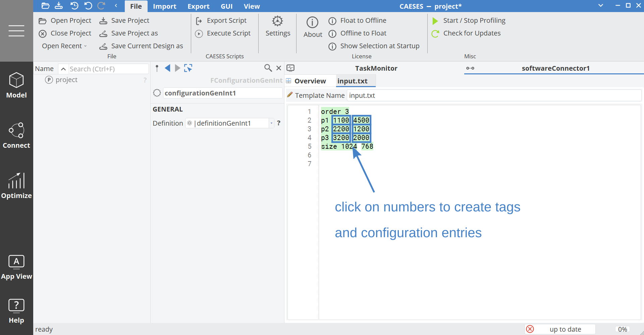
Task: Click Offline to Float license option
Action: point(358,33)
